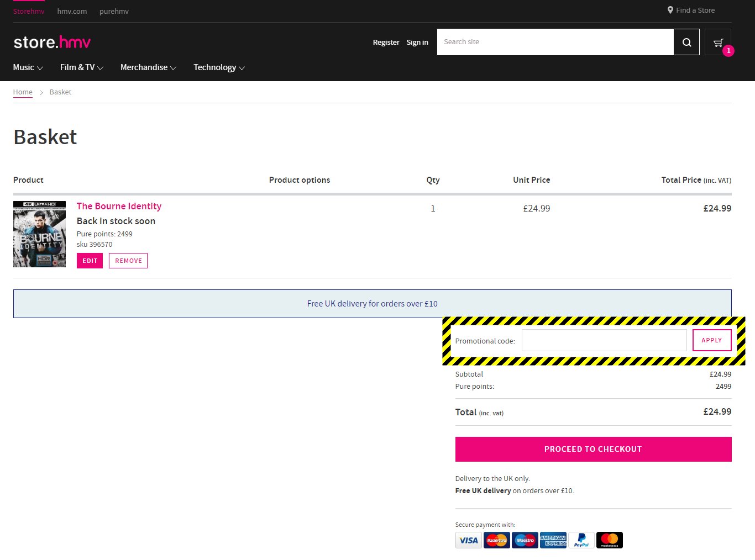
Task: Click the free UK delivery banner
Action: (372, 304)
